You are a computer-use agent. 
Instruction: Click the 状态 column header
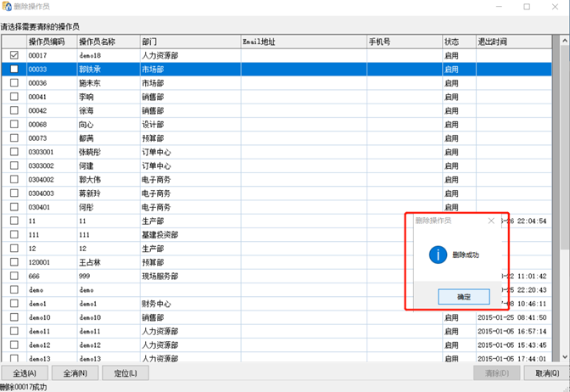click(x=451, y=41)
